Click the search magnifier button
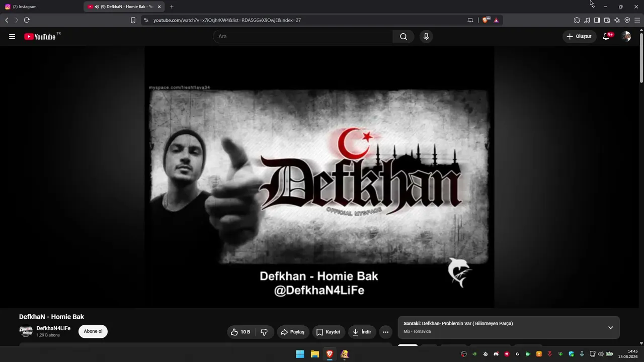The image size is (644, 362). coord(404,37)
